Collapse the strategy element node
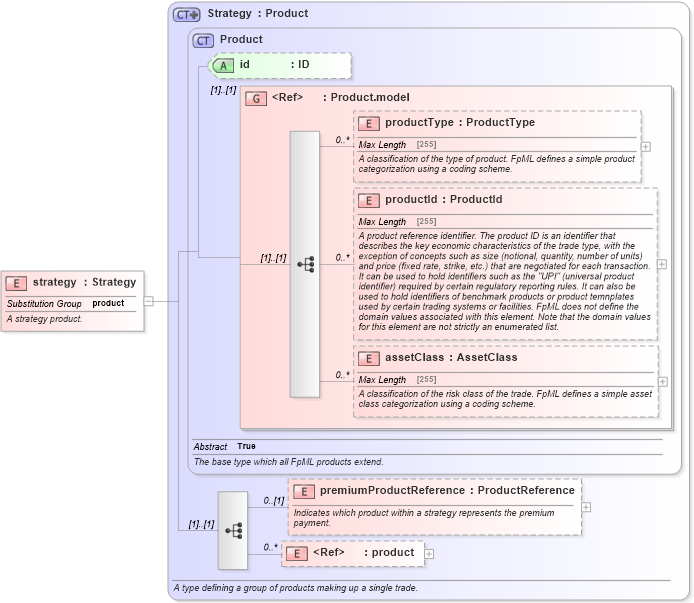Screen dimensions: 694x603 [149, 302]
